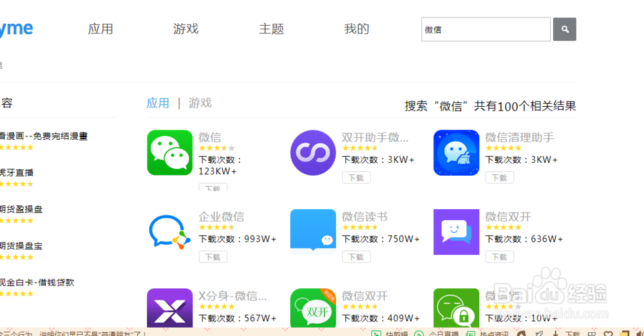Open the X分身-微信... title link
The width and height of the screenshot is (644, 336).
coord(232,295)
